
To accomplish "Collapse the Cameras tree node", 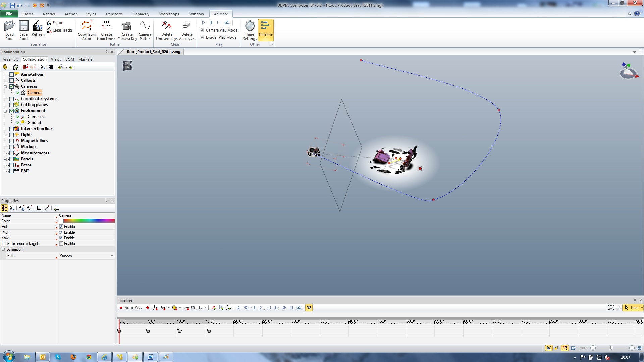I will pyautogui.click(x=5, y=87).
